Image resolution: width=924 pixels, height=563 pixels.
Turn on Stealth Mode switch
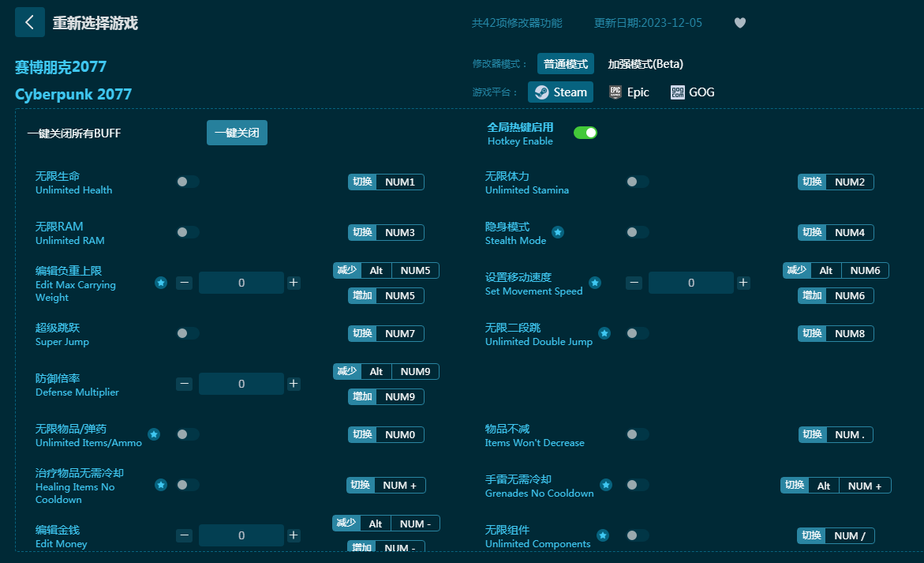coord(637,232)
